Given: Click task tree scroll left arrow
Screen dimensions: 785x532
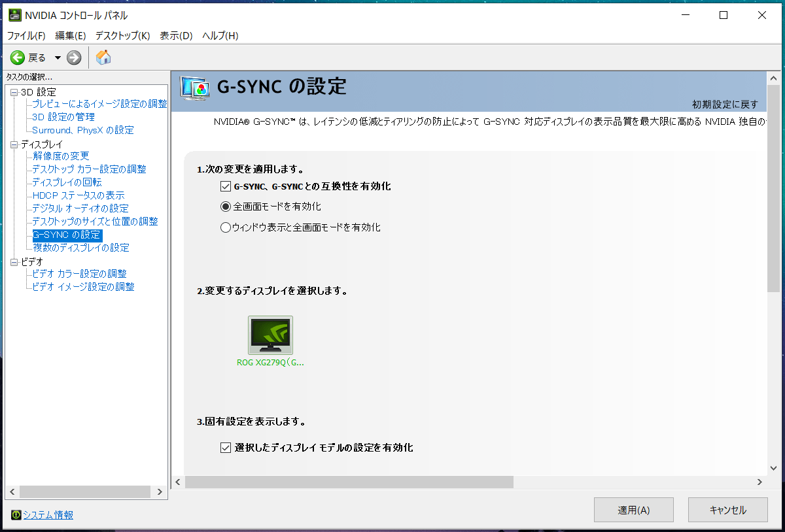Looking at the screenshot, I should pyautogui.click(x=11, y=491).
